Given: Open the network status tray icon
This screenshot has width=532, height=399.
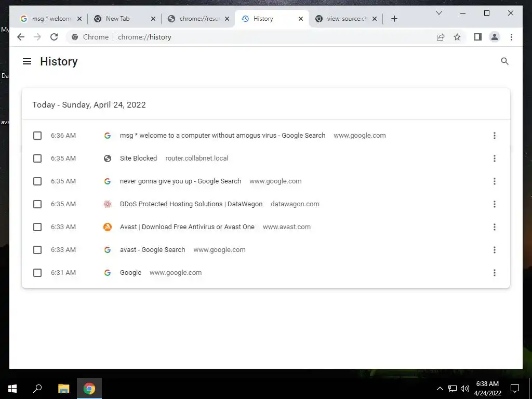Looking at the screenshot, I should (453, 389).
